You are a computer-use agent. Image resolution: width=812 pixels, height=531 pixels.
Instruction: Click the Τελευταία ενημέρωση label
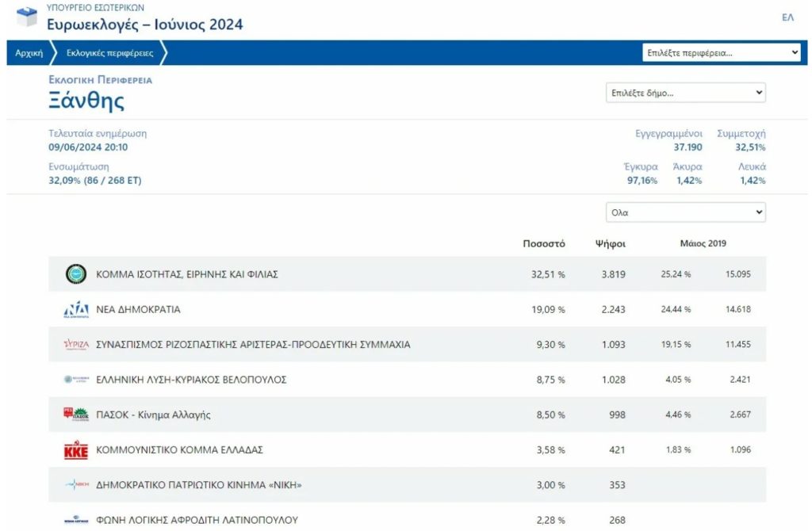click(98, 133)
